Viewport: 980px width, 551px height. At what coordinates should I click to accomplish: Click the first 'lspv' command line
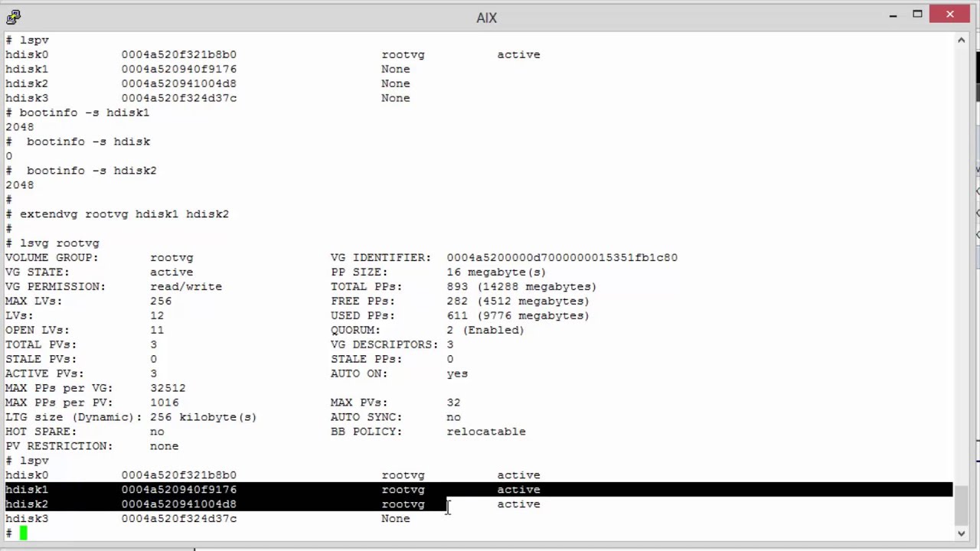[x=34, y=40]
